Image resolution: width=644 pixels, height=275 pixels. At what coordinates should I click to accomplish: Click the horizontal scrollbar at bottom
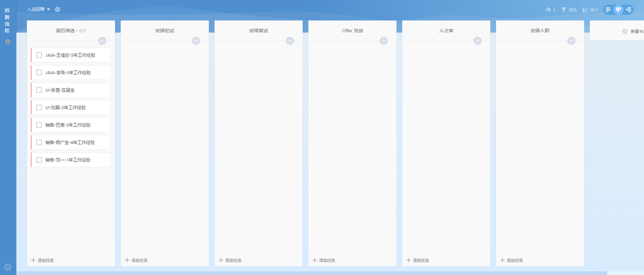[312, 273]
